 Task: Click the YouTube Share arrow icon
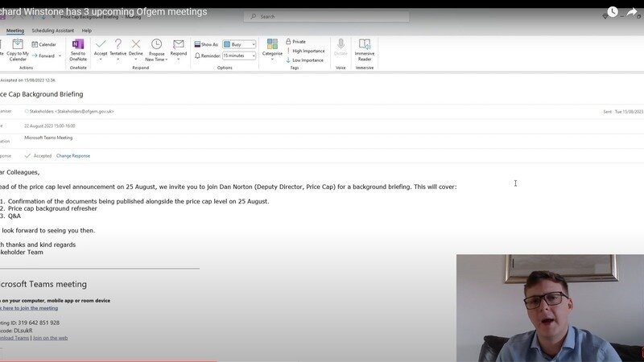pos(632,12)
